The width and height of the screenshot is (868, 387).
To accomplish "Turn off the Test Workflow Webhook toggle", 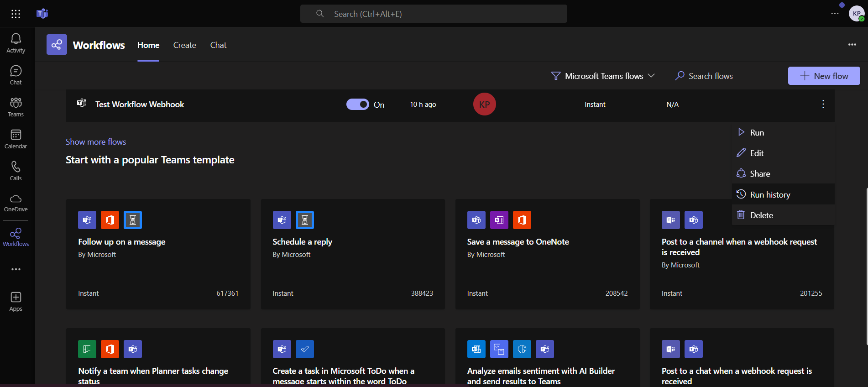I will click(358, 105).
